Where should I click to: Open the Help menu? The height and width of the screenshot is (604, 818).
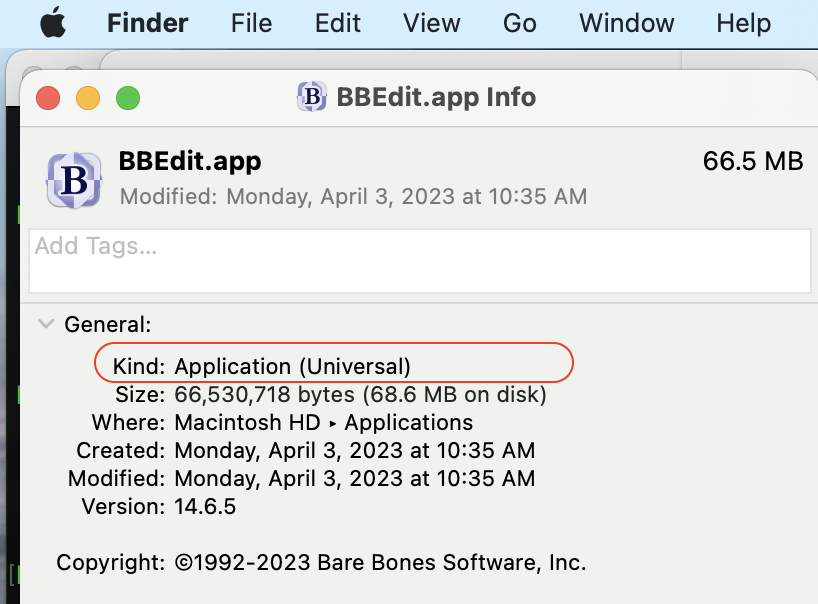click(x=744, y=23)
